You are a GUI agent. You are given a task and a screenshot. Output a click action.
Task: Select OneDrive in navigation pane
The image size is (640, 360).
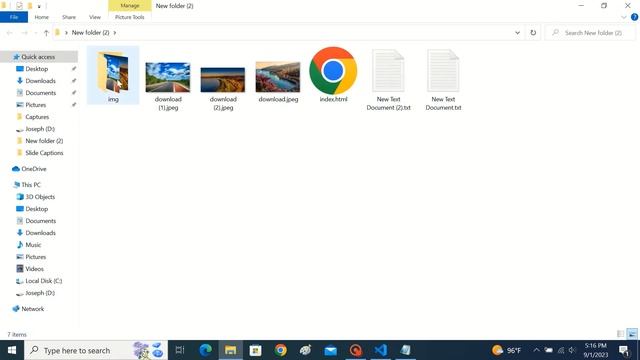33,169
